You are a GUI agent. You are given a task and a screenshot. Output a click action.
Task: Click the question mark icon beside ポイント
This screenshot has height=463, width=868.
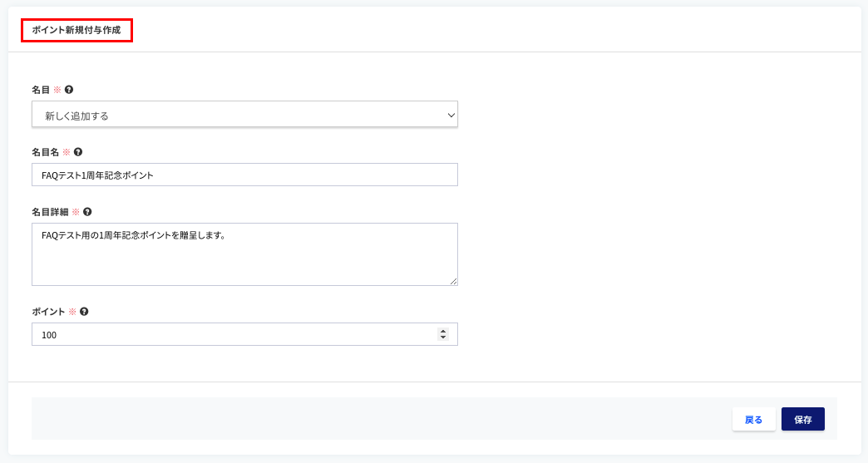(84, 312)
